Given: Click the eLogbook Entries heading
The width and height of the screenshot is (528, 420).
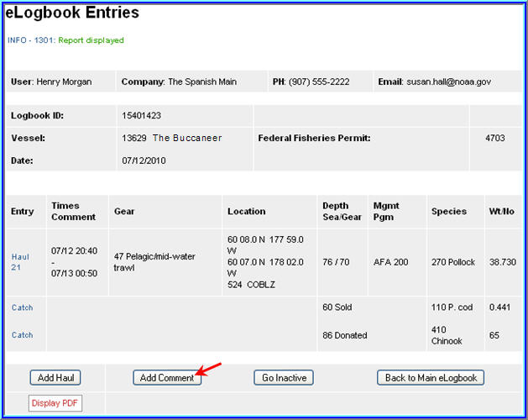Looking at the screenshot, I should click(x=72, y=13).
